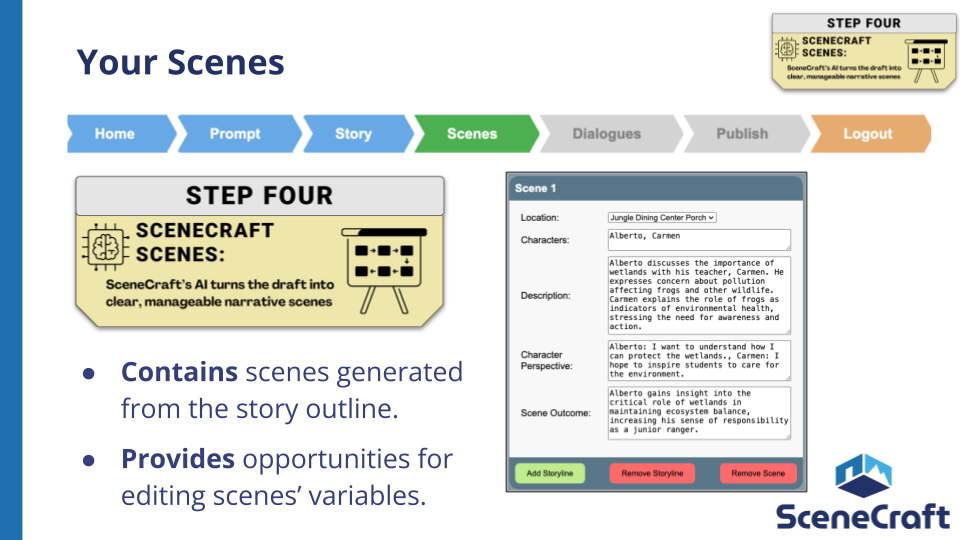Click the small Step Four thumbnail card top right

[863, 53]
